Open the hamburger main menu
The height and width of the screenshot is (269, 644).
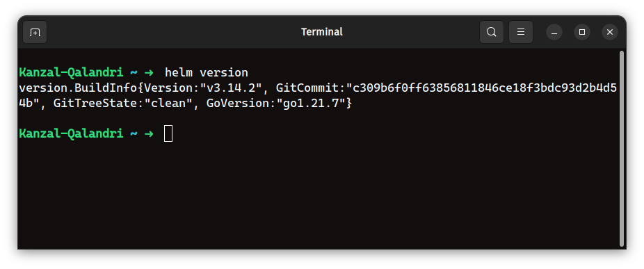521,32
